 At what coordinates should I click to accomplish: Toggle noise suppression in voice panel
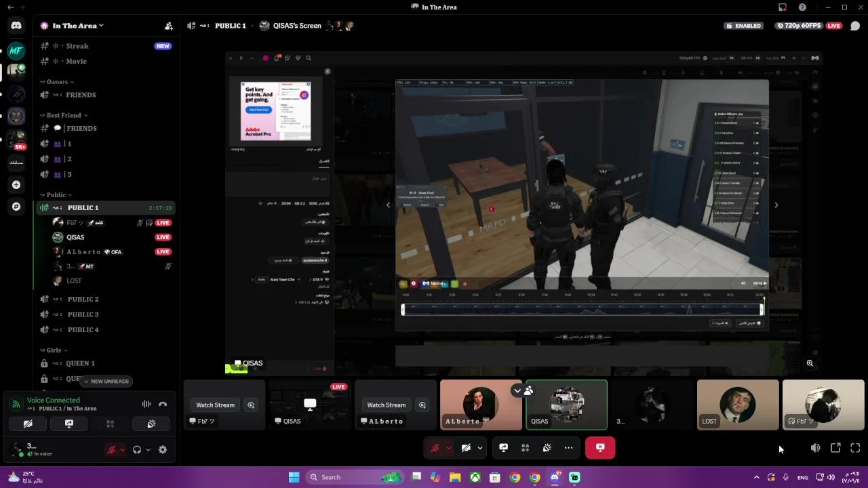tap(146, 404)
